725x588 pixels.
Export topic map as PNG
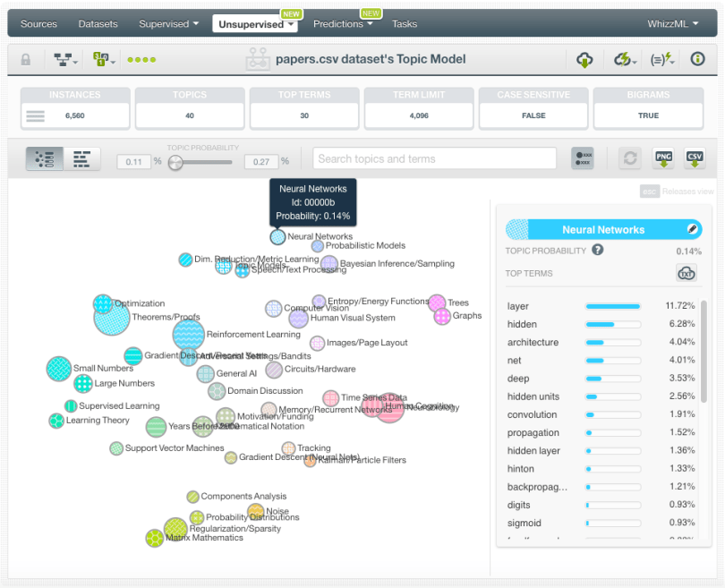click(x=663, y=158)
